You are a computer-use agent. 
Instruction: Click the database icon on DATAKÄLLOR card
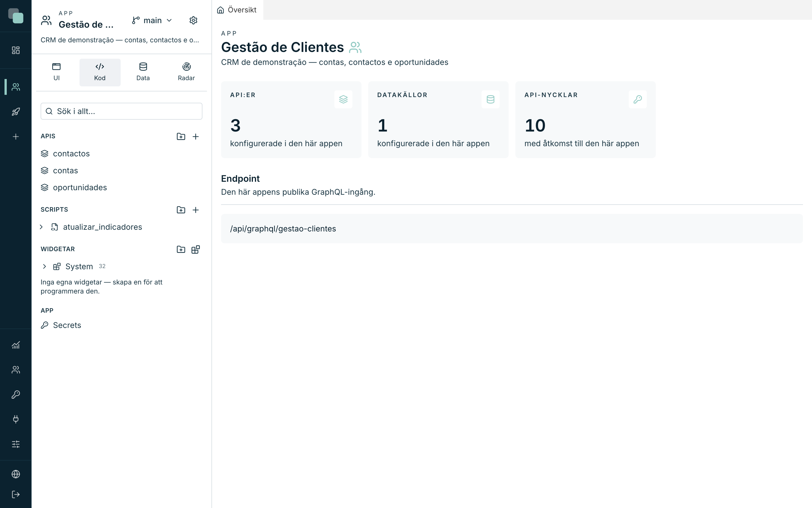pos(490,99)
